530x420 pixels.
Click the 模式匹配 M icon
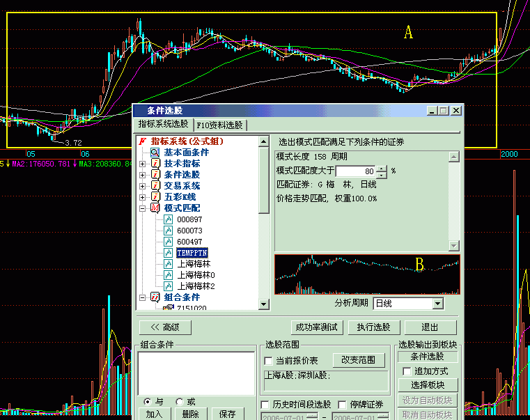(155, 208)
